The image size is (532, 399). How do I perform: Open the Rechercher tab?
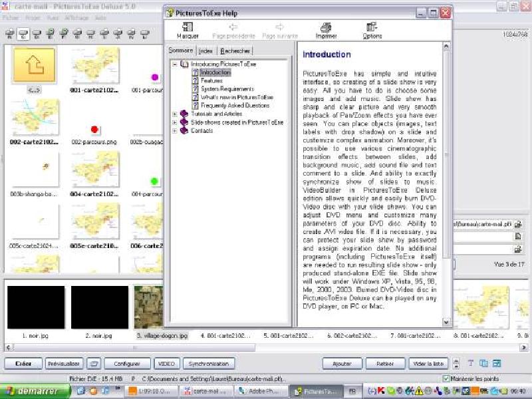tap(235, 51)
